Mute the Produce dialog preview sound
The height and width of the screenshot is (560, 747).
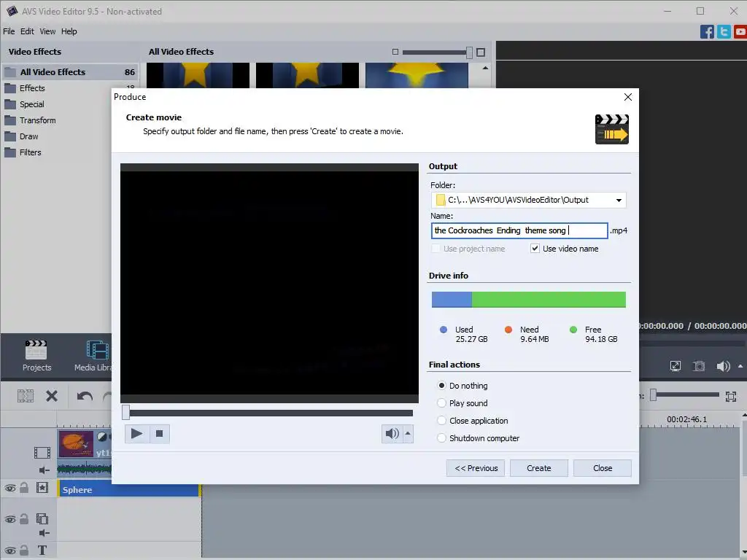pyautogui.click(x=392, y=433)
